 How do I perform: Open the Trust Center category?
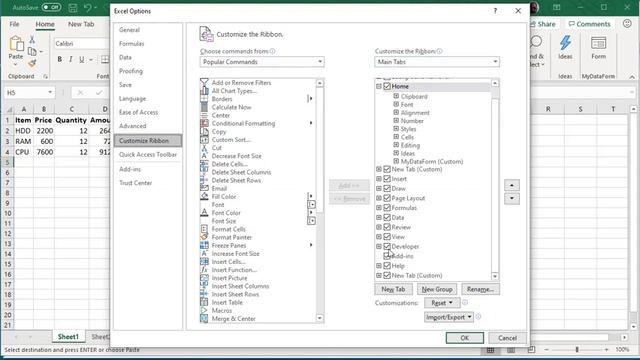[136, 183]
